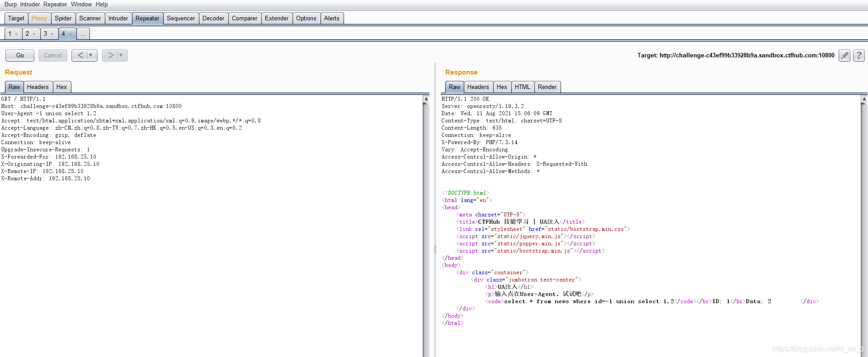Screen dimensions: 868x357
Task: Show the Request Hex view
Action: 62,87
